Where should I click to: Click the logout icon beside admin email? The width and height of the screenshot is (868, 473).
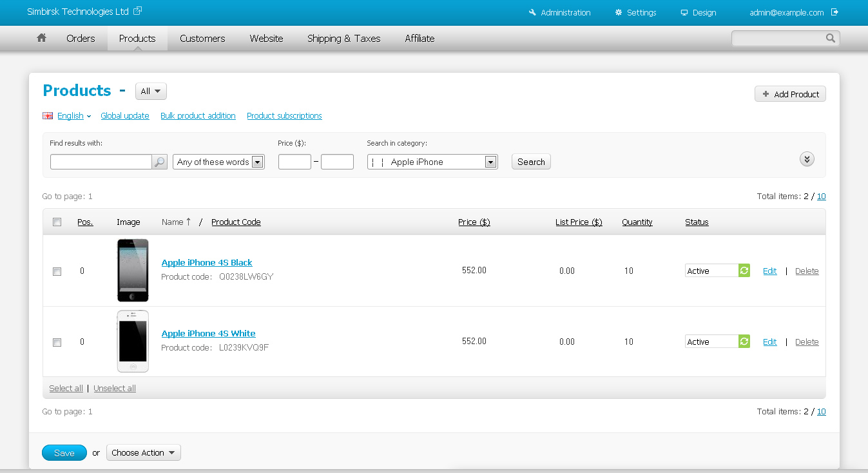(835, 12)
